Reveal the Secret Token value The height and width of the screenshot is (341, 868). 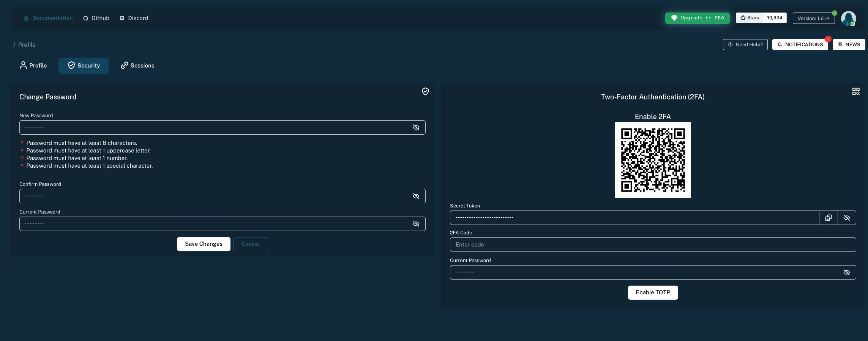847,218
